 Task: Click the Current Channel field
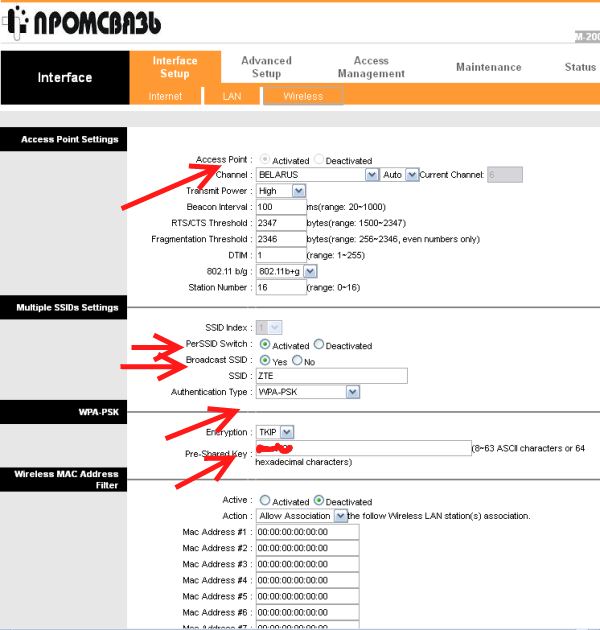point(505,175)
